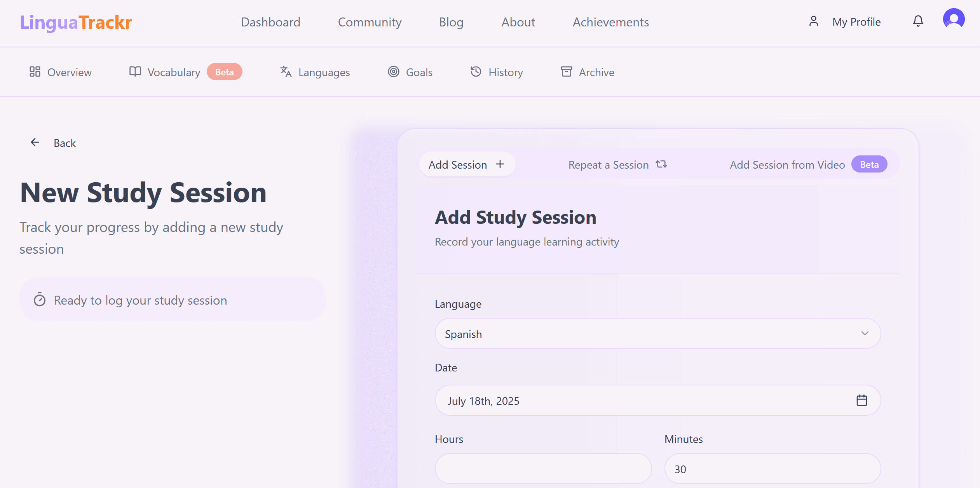This screenshot has height=488, width=980.
Task: Switch to Repeat a Session tab
Action: point(617,165)
